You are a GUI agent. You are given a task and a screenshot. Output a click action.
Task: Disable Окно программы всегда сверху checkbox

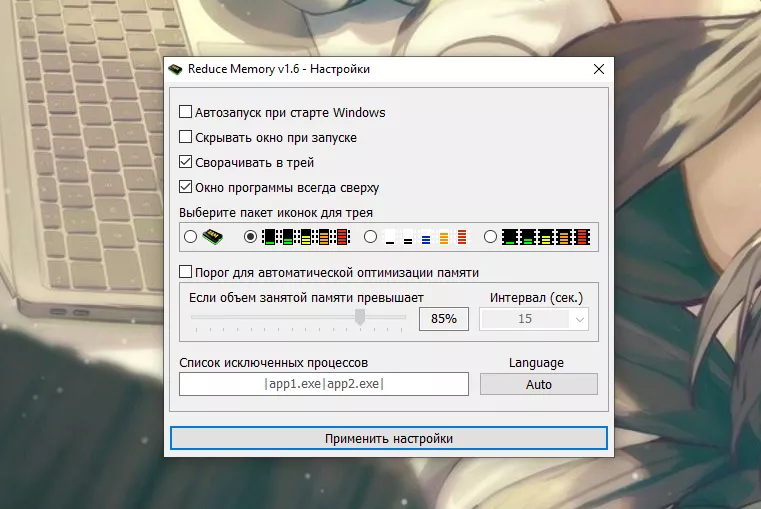185,187
